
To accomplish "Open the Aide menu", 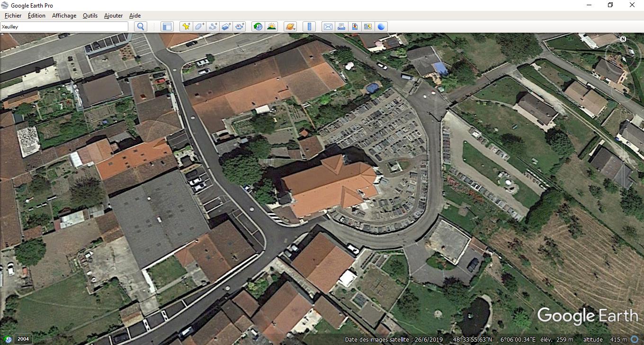I will [x=134, y=16].
